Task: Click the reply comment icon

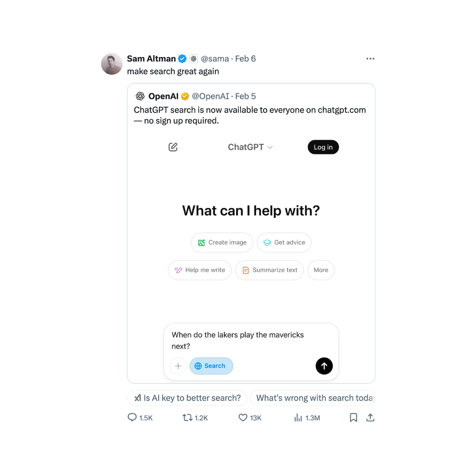Action: coord(132,417)
